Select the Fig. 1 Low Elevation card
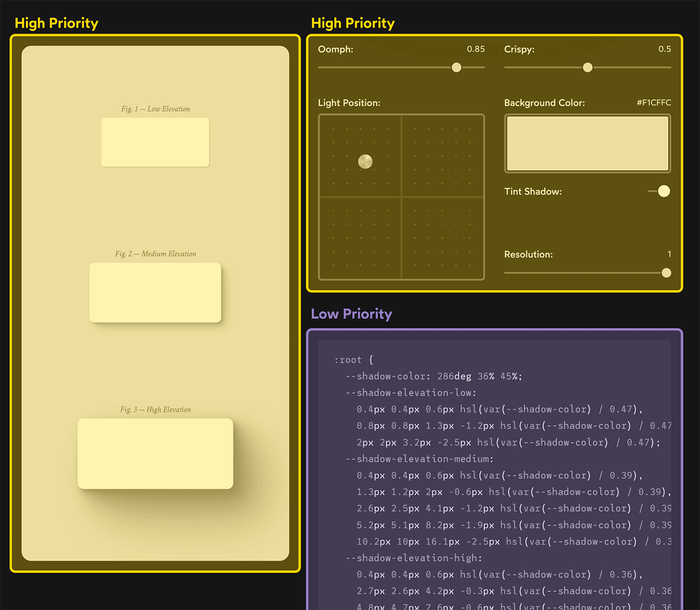700x610 pixels. pyautogui.click(x=155, y=142)
